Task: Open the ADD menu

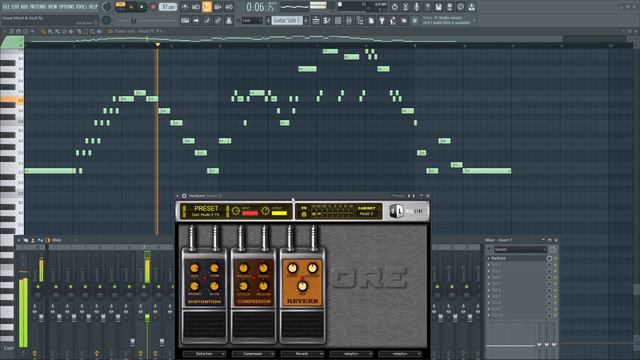Action: pyautogui.click(x=24, y=7)
